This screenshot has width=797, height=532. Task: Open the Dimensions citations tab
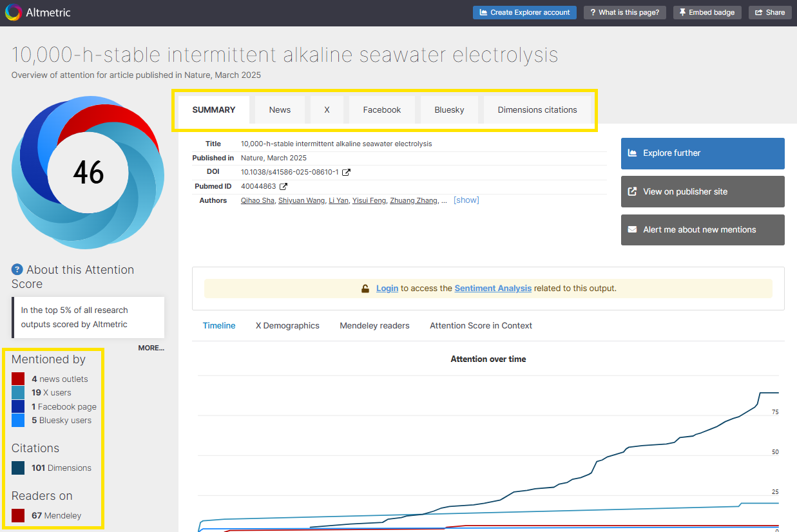(x=537, y=110)
